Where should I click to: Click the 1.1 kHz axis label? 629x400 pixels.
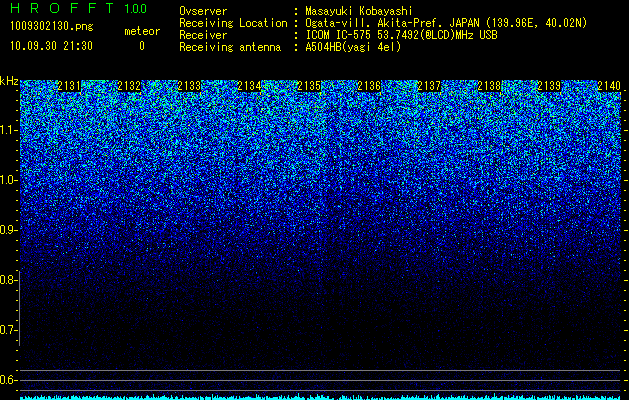tap(9, 130)
